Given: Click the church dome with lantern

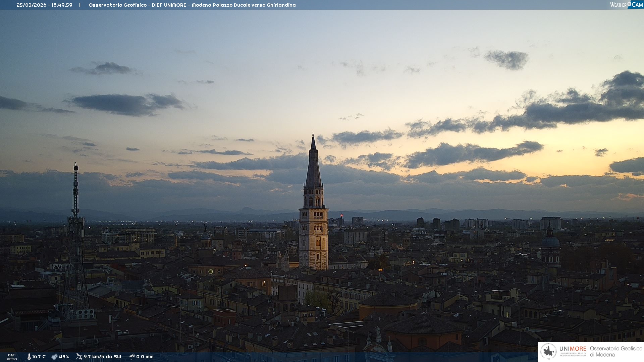Looking at the screenshot, I should pos(550,241).
